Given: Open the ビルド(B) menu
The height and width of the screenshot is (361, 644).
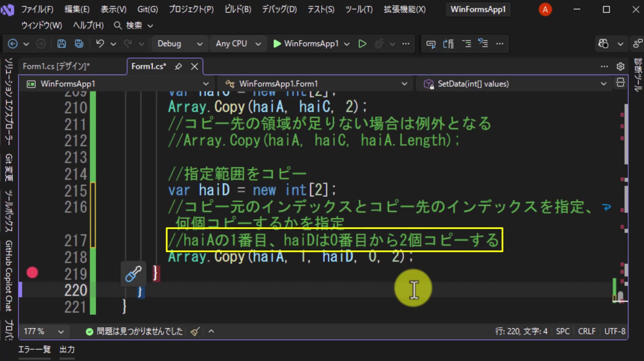Looking at the screenshot, I should (238, 9).
